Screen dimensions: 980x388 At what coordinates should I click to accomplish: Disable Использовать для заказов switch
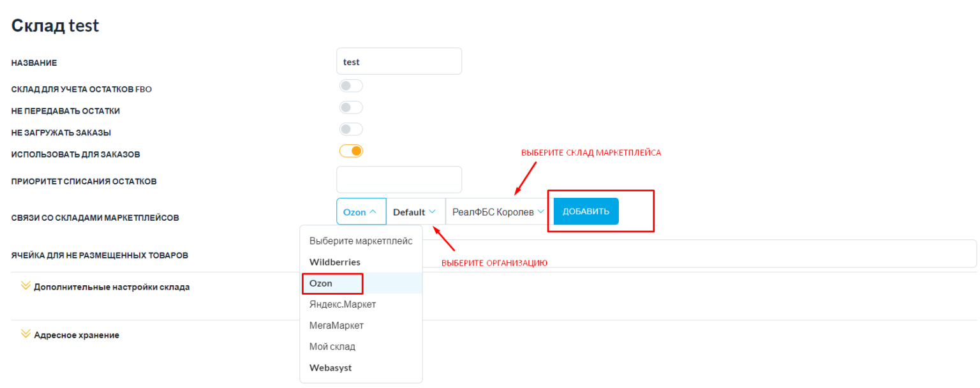(351, 151)
